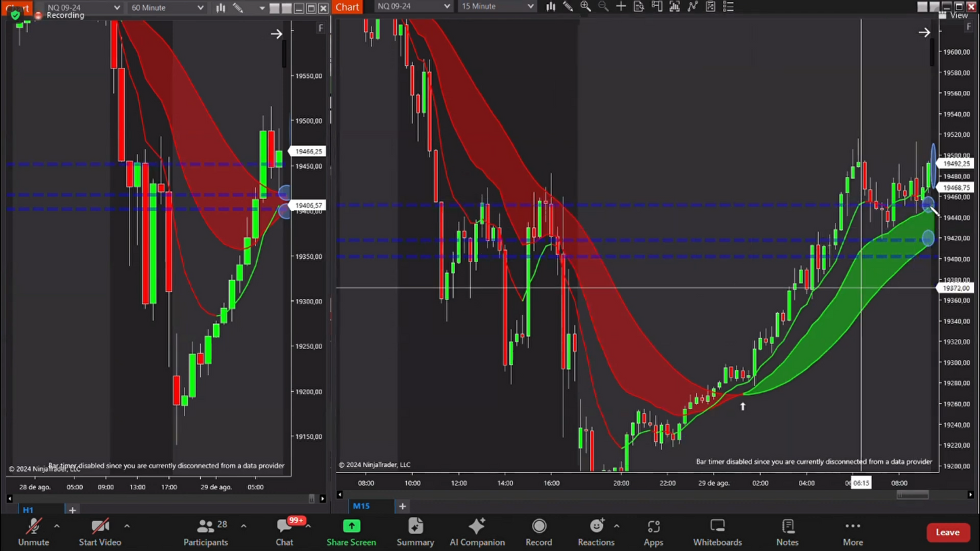Click the right scroll arrow under M15 chart
The height and width of the screenshot is (551, 980).
click(971, 495)
